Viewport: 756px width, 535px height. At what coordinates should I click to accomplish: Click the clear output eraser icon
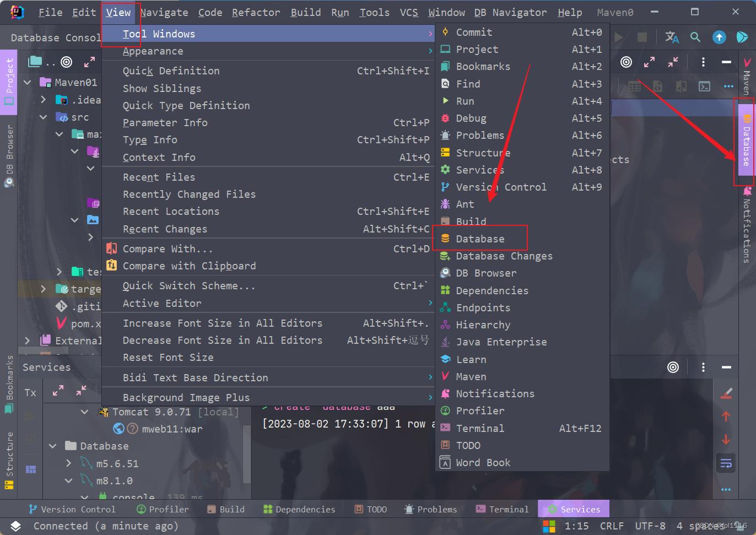(726, 393)
